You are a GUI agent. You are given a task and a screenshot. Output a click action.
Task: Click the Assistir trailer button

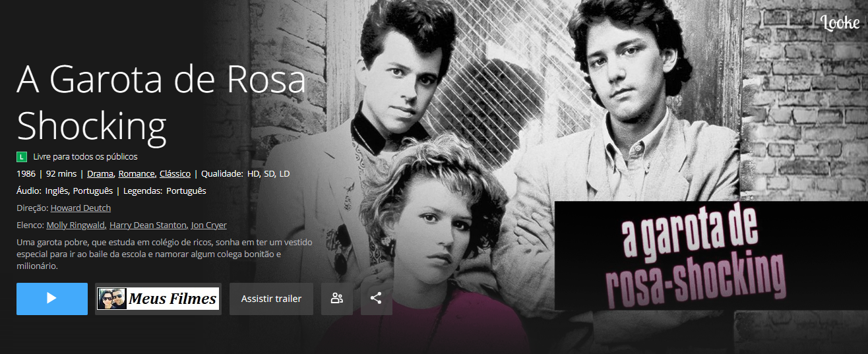point(271,299)
